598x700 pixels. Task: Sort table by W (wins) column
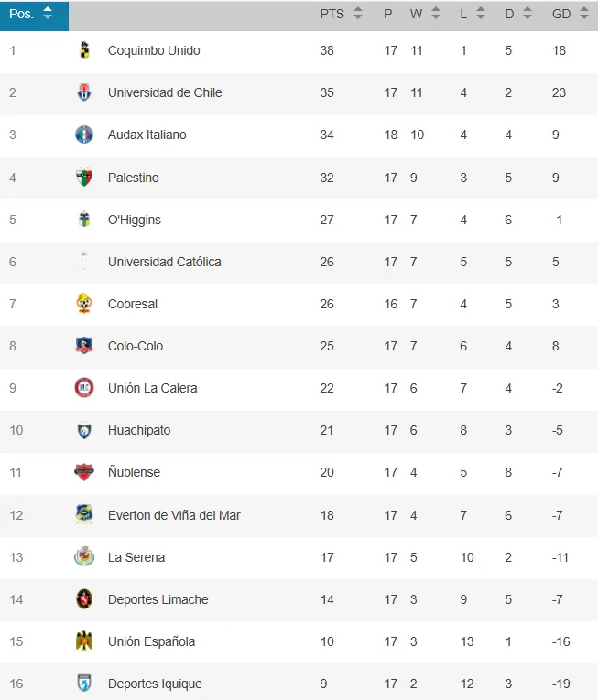click(425, 15)
